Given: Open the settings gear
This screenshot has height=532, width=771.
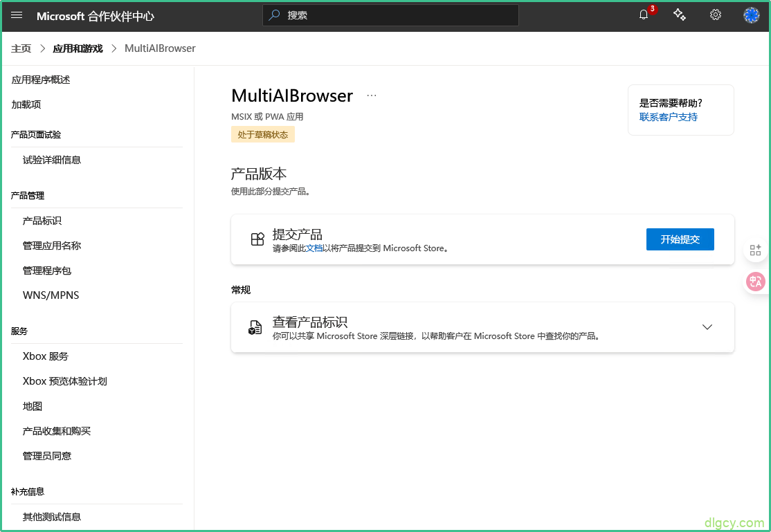Looking at the screenshot, I should pos(716,15).
